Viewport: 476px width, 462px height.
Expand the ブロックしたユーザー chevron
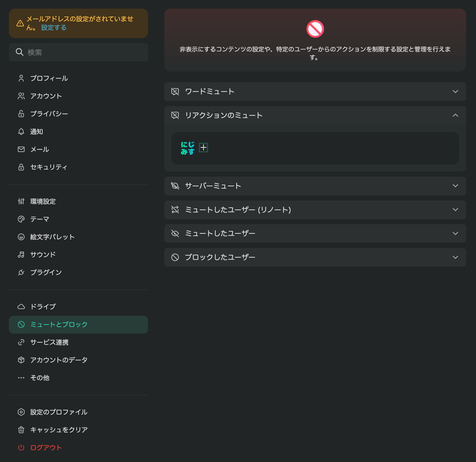click(x=455, y=257)
